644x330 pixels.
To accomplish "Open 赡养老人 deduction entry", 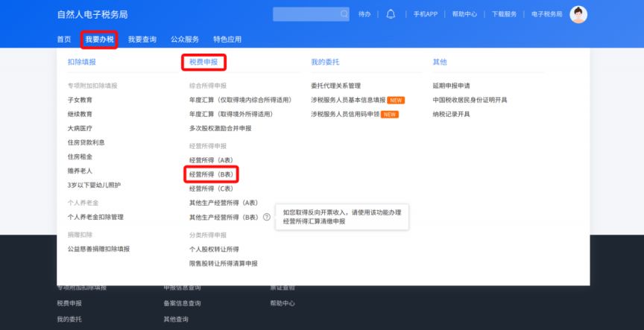I will coord(80,171).
